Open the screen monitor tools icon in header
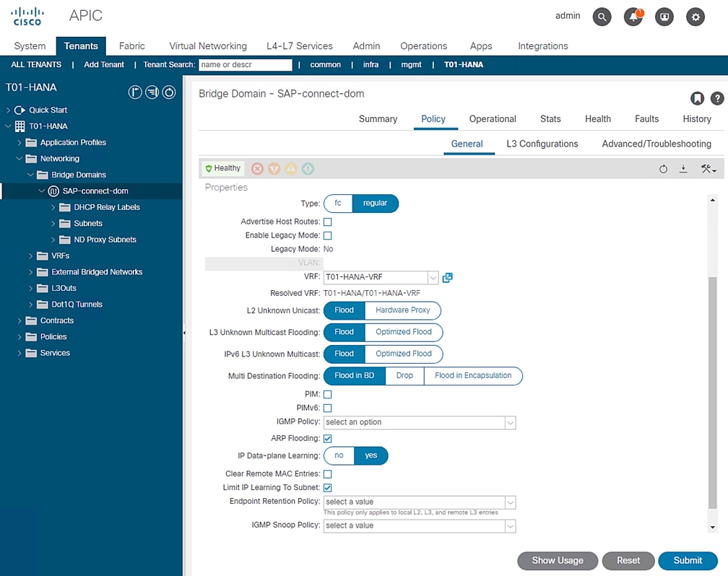728x576 pixels. click(x=664, y=17)
